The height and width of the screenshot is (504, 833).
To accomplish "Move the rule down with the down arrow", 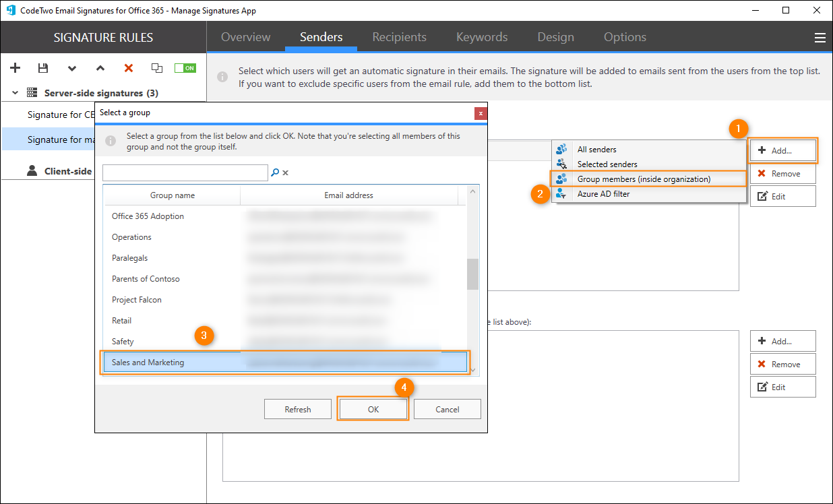I will coord(72,68).
